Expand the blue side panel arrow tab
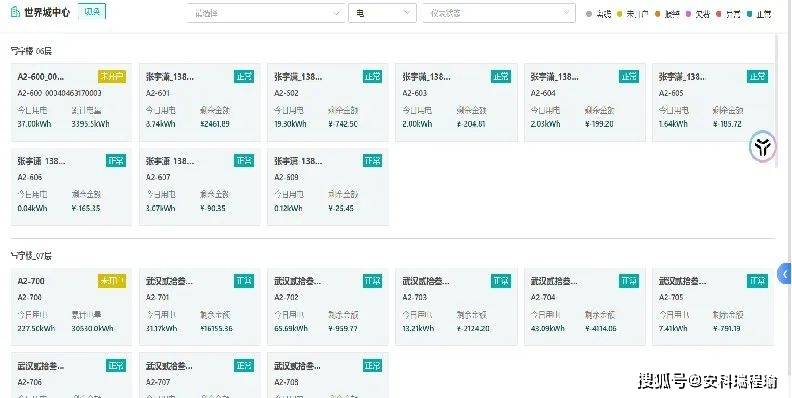Image resolution: width=792 pixels, height=398 pixels. (x=784, y=274)
